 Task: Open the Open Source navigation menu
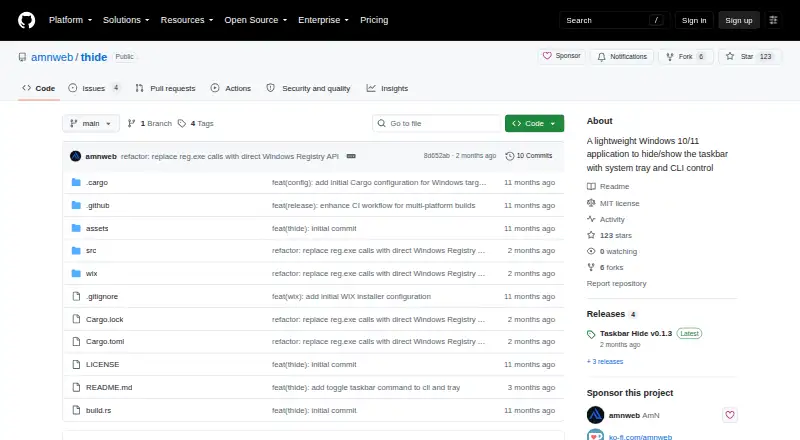pos(256,20)
